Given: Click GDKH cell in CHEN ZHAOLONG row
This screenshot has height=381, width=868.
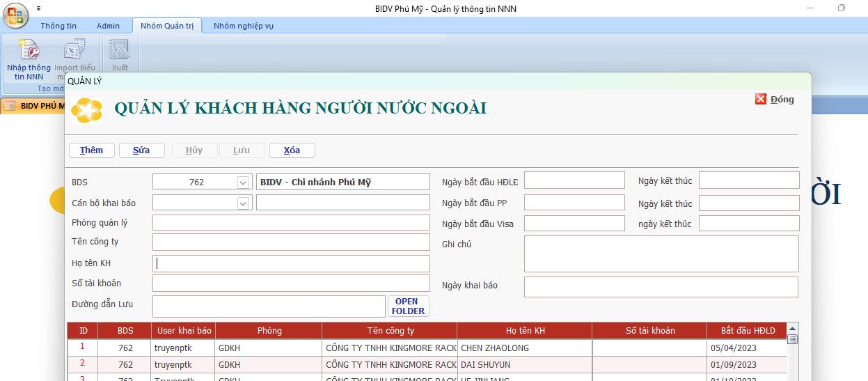Looking at the screenshot, I should (x=269, y=348).
